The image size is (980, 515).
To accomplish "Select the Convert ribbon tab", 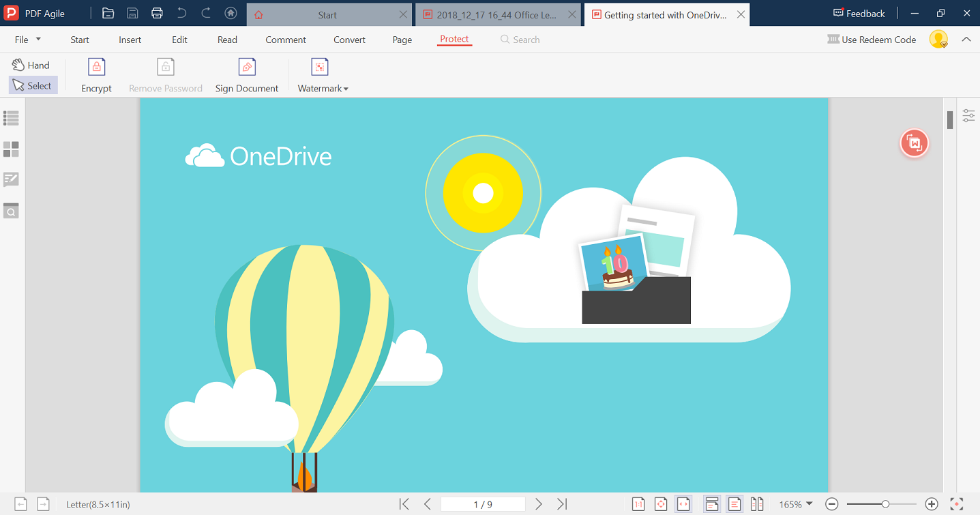I will click(350, 40).
